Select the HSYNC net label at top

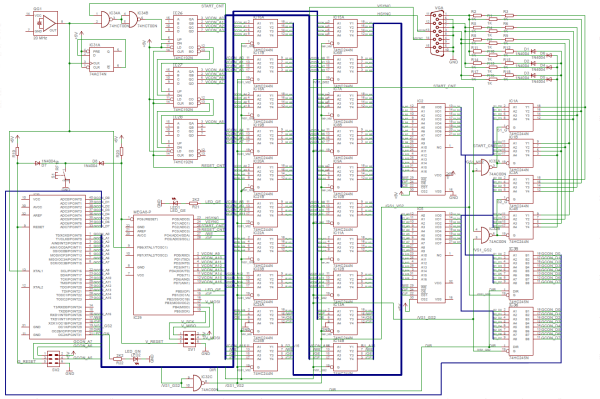coord(384,13)
